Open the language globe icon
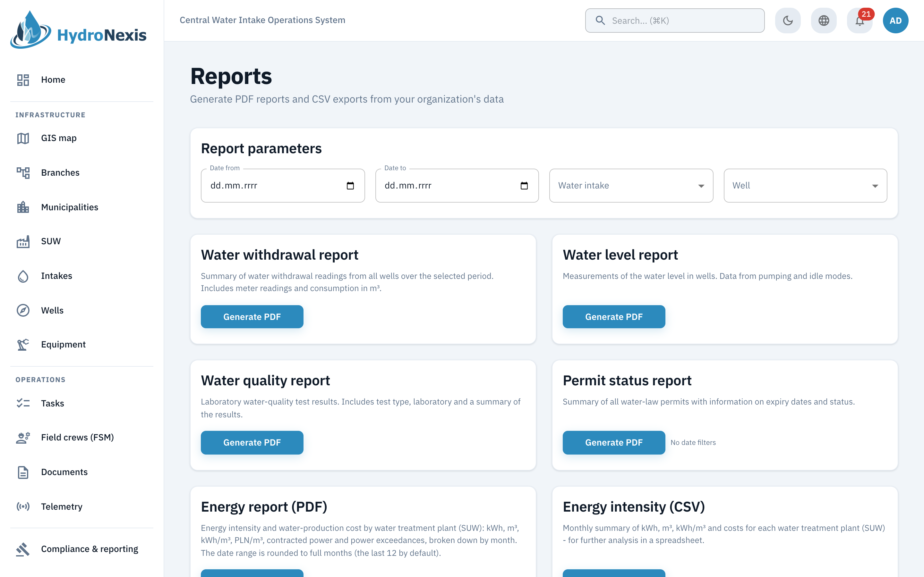Viewport: 924px width, 577px height. [x=824, y=21]
